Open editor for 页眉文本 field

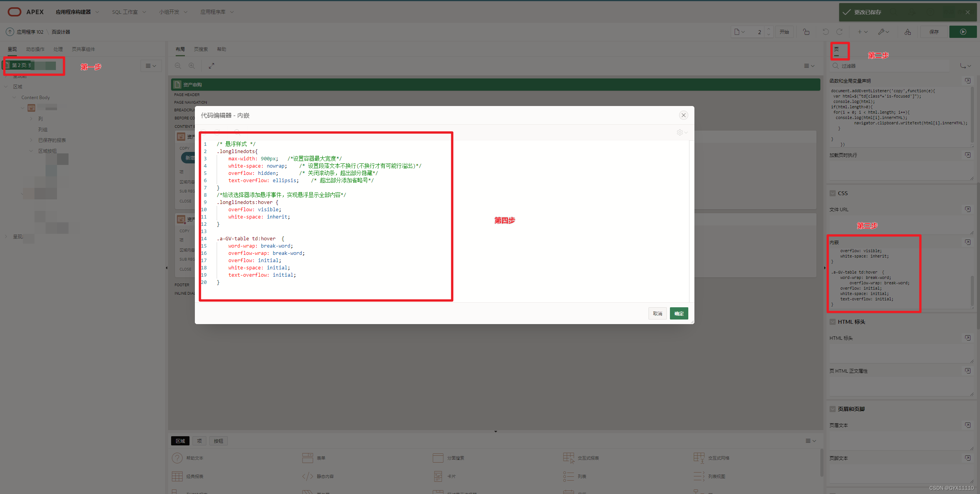click(x=967, y=425)
